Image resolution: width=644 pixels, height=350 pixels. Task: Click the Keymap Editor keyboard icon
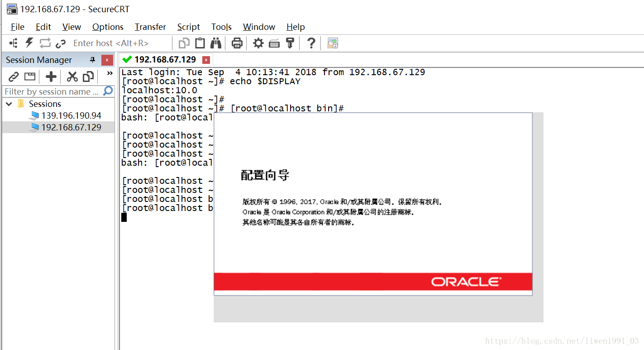[274, 43]
